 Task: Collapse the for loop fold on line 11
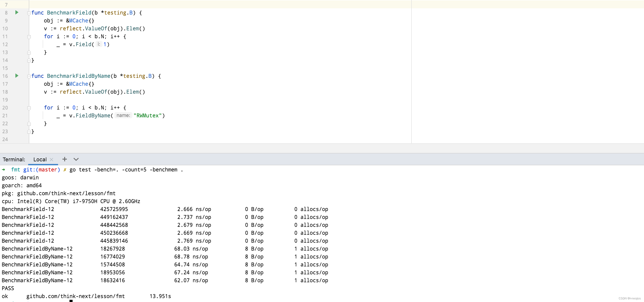click(x=29, y=37)
